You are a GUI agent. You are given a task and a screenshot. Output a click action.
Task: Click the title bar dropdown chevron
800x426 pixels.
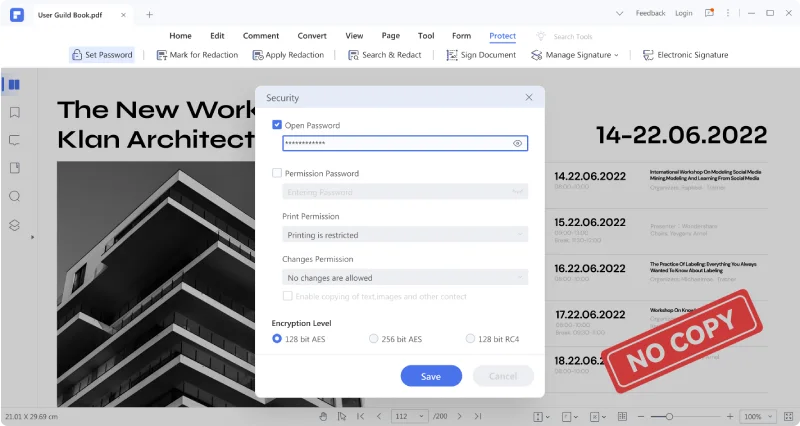(619, 13)
